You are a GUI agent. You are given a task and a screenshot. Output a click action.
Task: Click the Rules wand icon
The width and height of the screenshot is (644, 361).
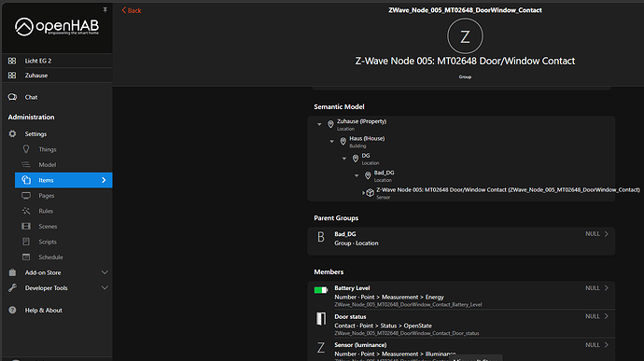tap(26, 211)
